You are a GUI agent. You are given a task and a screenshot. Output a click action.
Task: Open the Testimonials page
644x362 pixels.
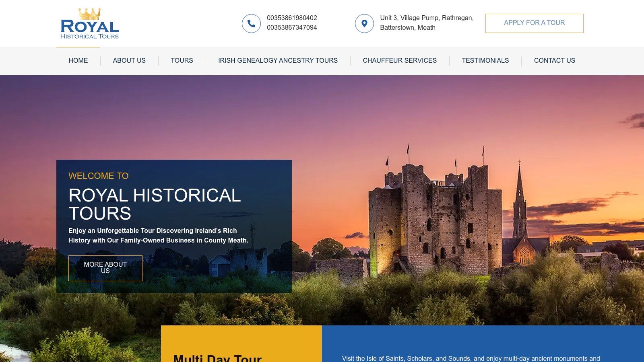click(485, 60)
